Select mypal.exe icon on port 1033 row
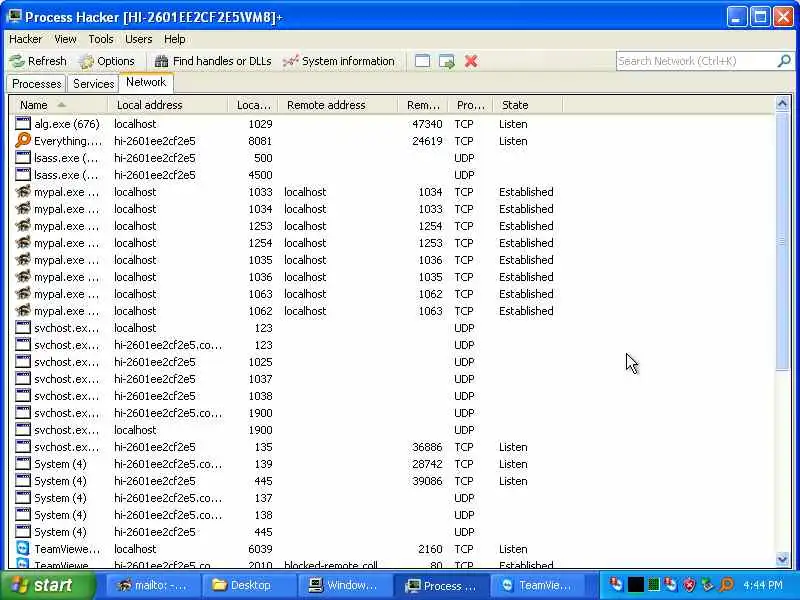 [22, 192]
